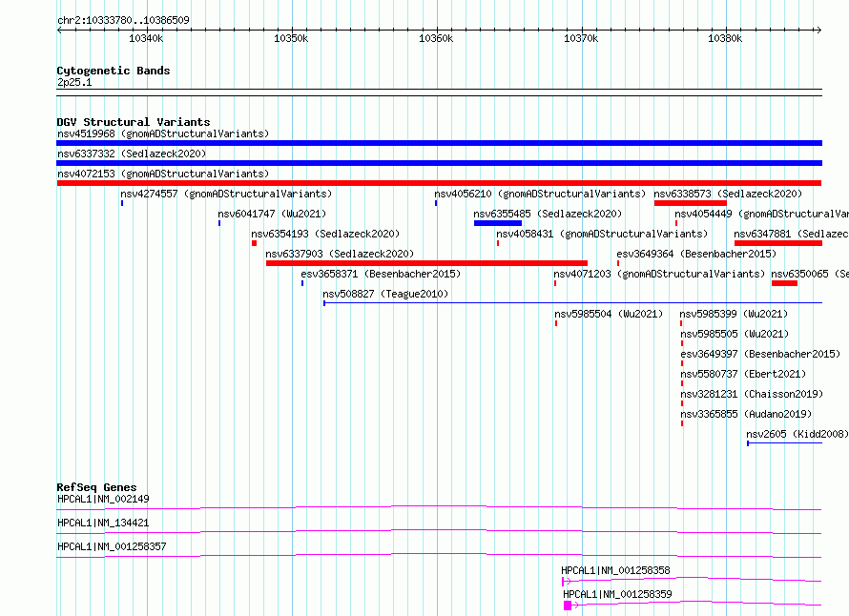The width and height of the screenshot is (849, 616).
Task: Click the nsv5985399 (Wu2021) label
Action: coord(734,314)
